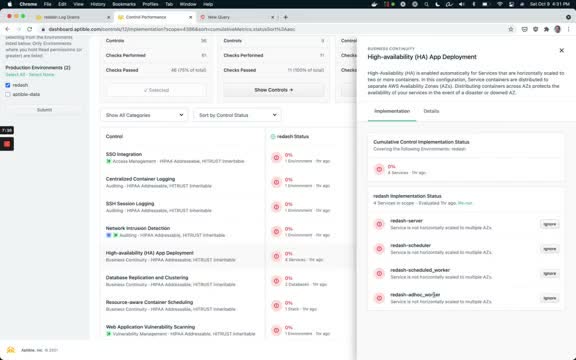The height and width of the screenshot is (360, 576).
Task: Click Centralized Container Logging status icon
Action: [x=276, y=182]
